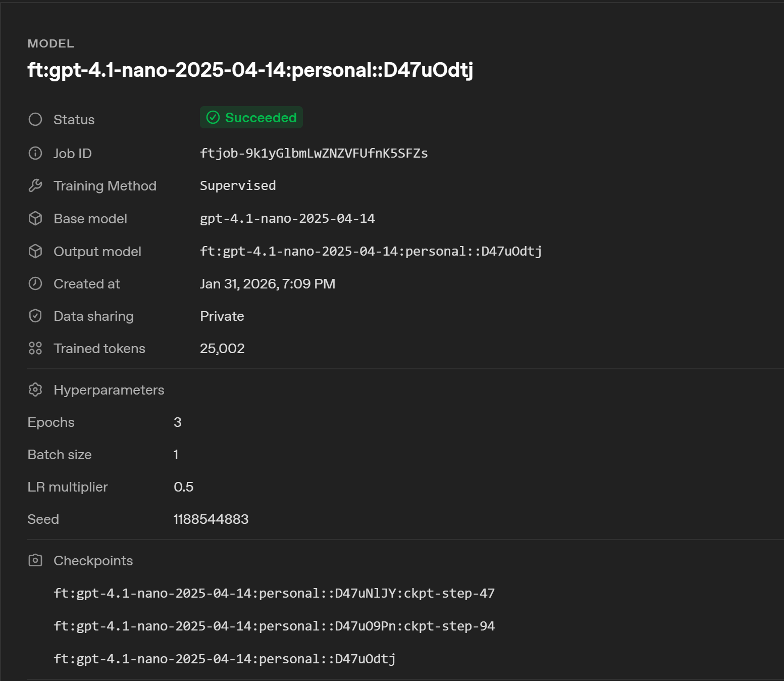Click the Created at clock icon
784x681 pixels.
[x=35, y=283]
